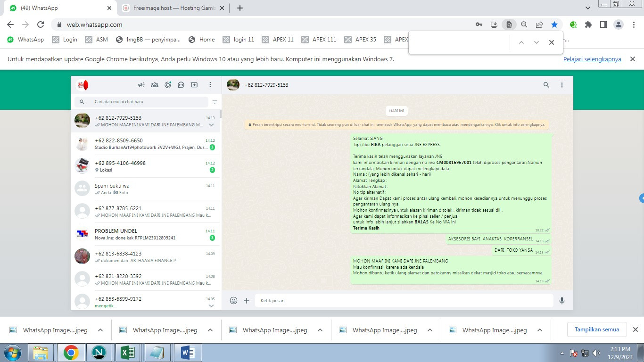Open chat with +62 822-8509-6650
Image resolution: width=644 pixels, height=362 pixels.
[146, 143]
